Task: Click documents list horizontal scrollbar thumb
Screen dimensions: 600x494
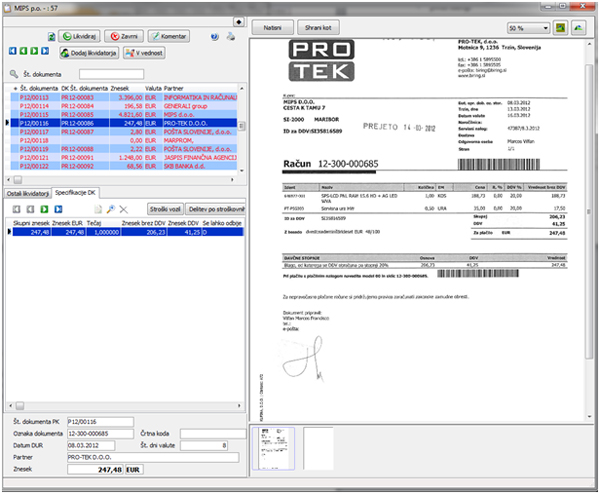Action: tap(18, 179)
